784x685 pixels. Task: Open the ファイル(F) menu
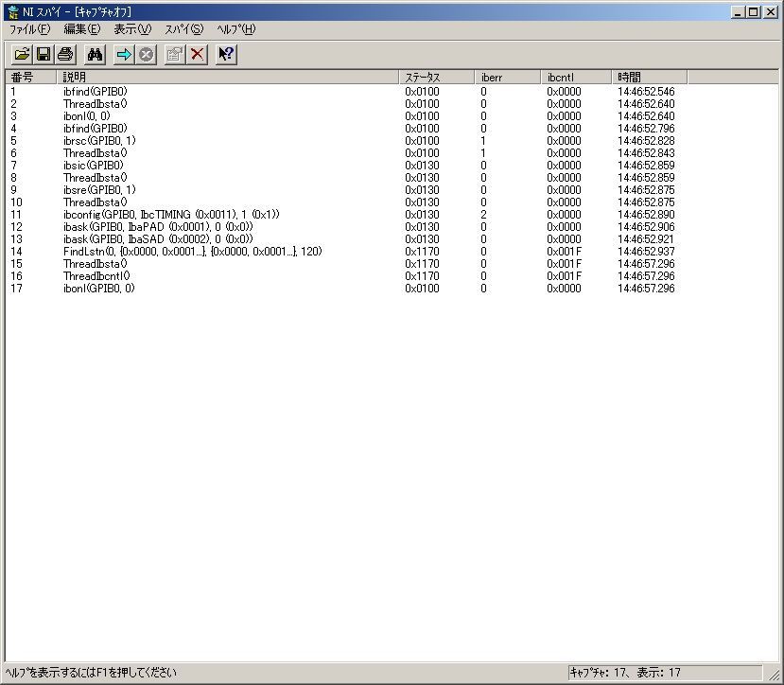click(30, 29)
